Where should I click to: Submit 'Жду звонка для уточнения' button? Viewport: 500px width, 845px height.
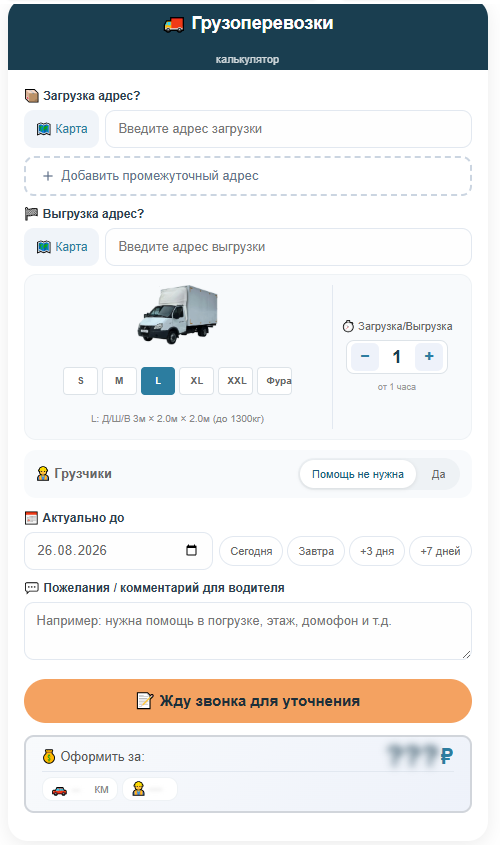point(248,701)
